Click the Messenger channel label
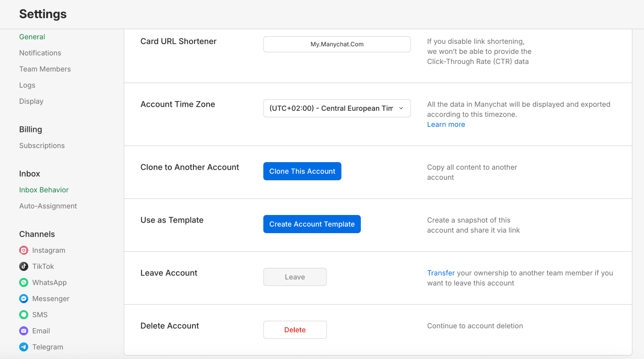 51,299
